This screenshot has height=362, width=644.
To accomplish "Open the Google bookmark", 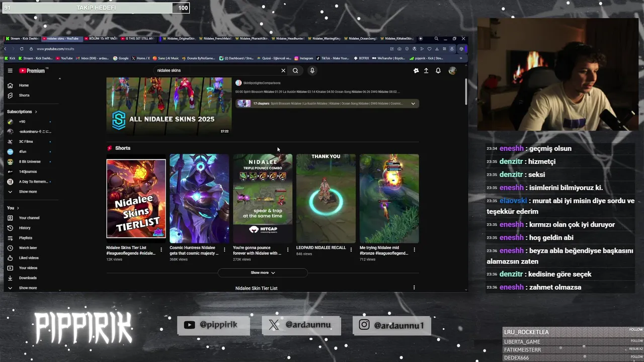I will [x=121, y=58].
